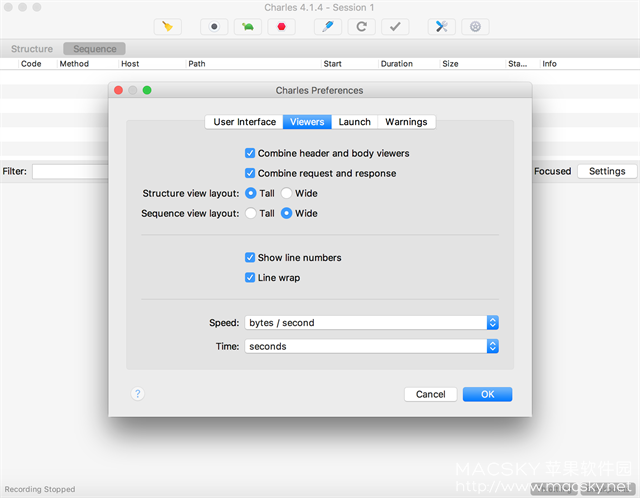Viewport: 640px width, 498px height.
Task: Select the Viewers tab
Action: click(307, 122)
